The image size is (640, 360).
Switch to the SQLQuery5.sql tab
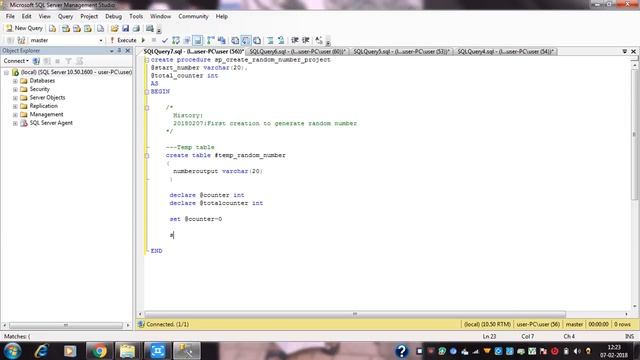402,51
